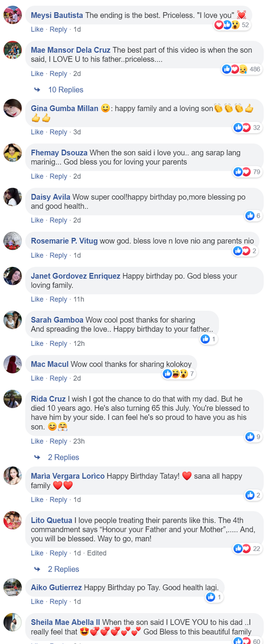This screenshot has width=279, height=644.
Task: Click the like reaction icon on Daisy Avila's comment
Action: (x=250, y=216)
